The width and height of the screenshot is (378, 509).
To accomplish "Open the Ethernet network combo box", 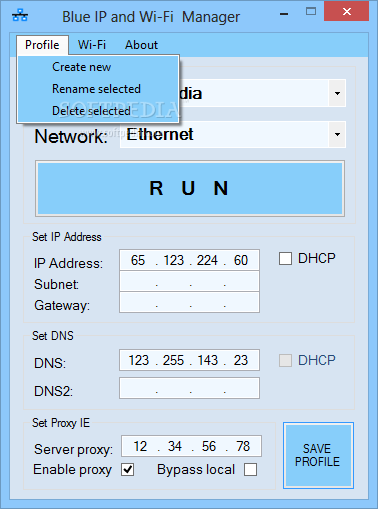I will pos(233,134).
